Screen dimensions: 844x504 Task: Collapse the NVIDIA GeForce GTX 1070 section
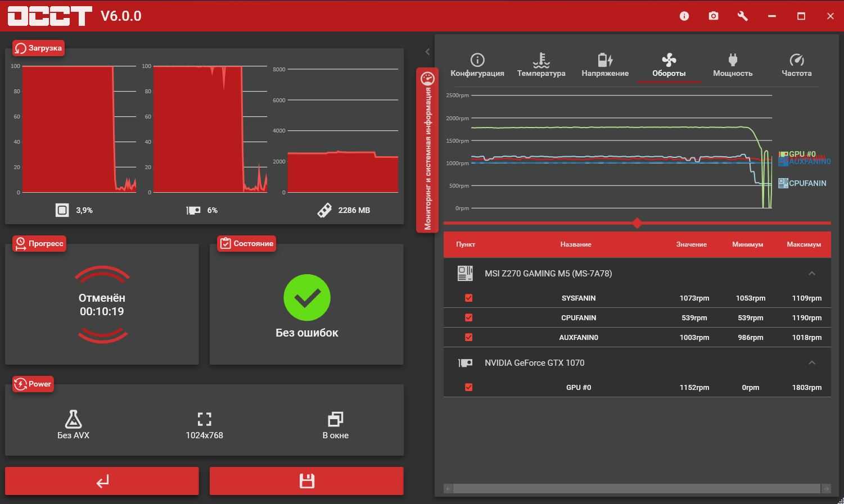pos(811,363)
